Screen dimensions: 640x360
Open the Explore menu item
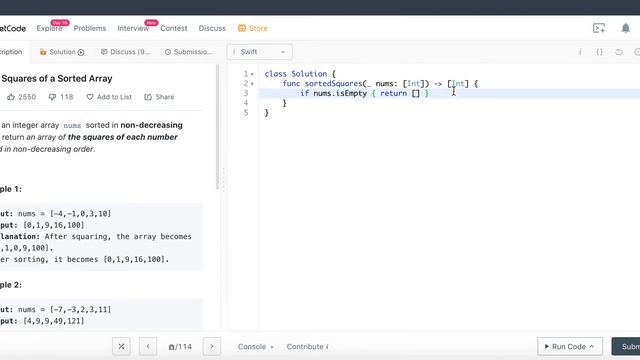tap(49, 28)
